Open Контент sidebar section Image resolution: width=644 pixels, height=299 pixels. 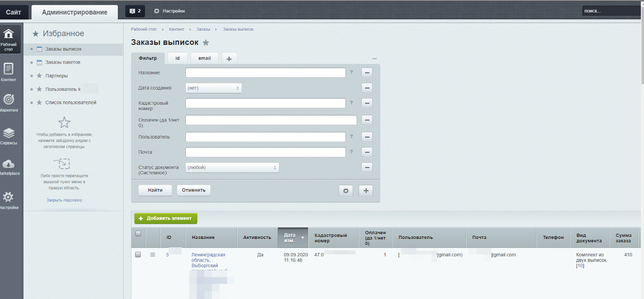(x=9, y=73)
